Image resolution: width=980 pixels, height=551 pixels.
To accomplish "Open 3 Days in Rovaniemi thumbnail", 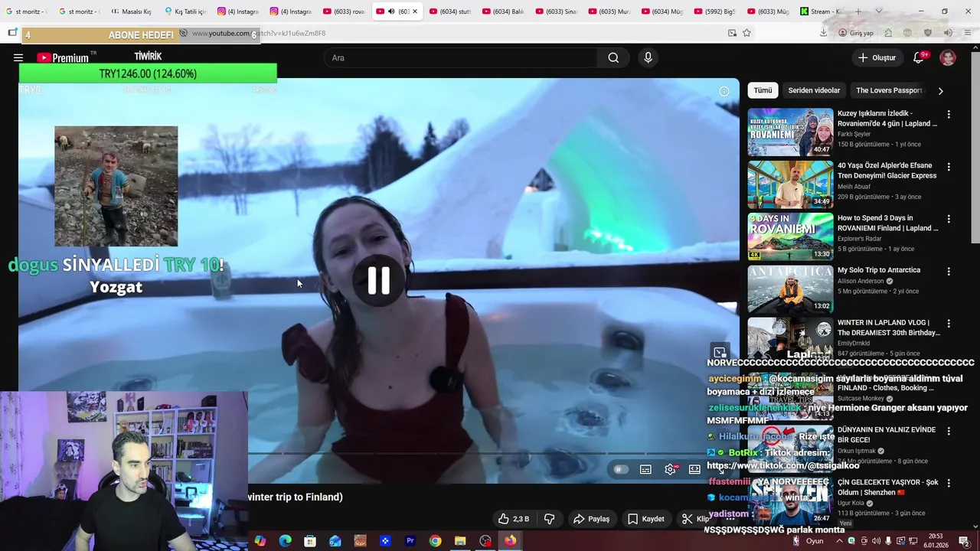I will (790, 237).
